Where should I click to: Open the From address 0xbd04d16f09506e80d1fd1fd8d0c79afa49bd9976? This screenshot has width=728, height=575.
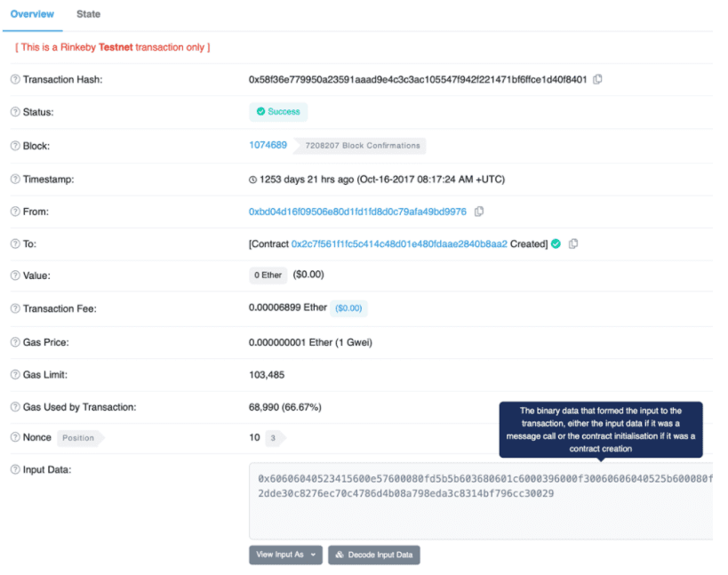click(x=356, y=212)
